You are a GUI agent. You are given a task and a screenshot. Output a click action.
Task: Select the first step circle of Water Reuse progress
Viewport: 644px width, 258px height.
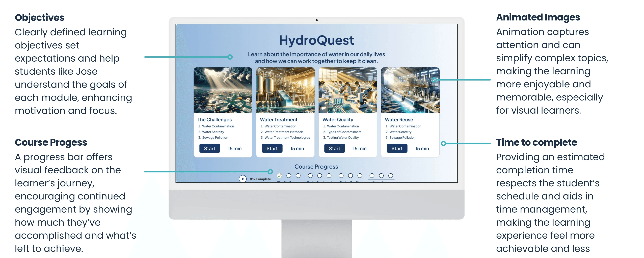point(372,176)
